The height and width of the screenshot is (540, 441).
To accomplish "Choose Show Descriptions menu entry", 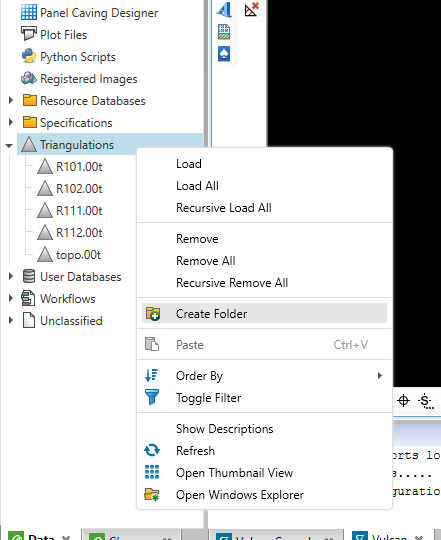I will (264, 428).
